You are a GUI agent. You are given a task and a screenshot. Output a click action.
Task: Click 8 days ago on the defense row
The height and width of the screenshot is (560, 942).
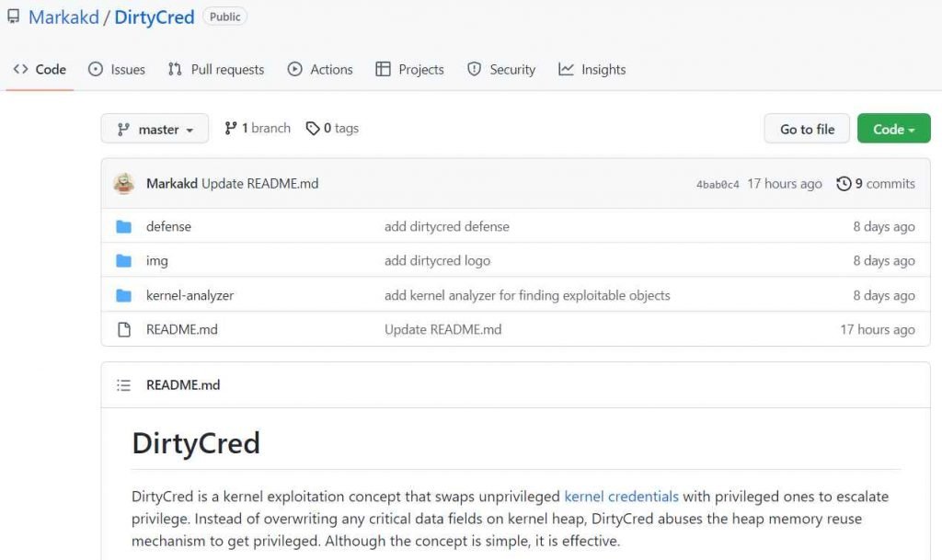884,226
